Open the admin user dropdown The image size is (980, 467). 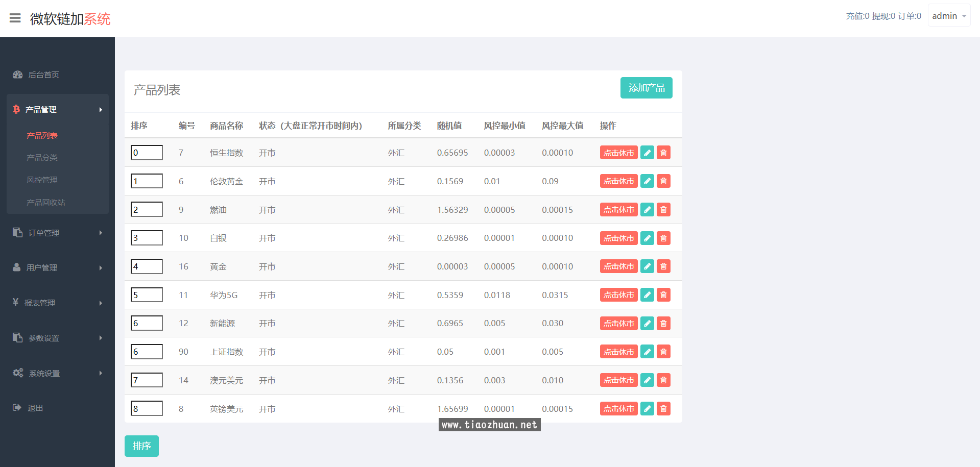(949, 16)
